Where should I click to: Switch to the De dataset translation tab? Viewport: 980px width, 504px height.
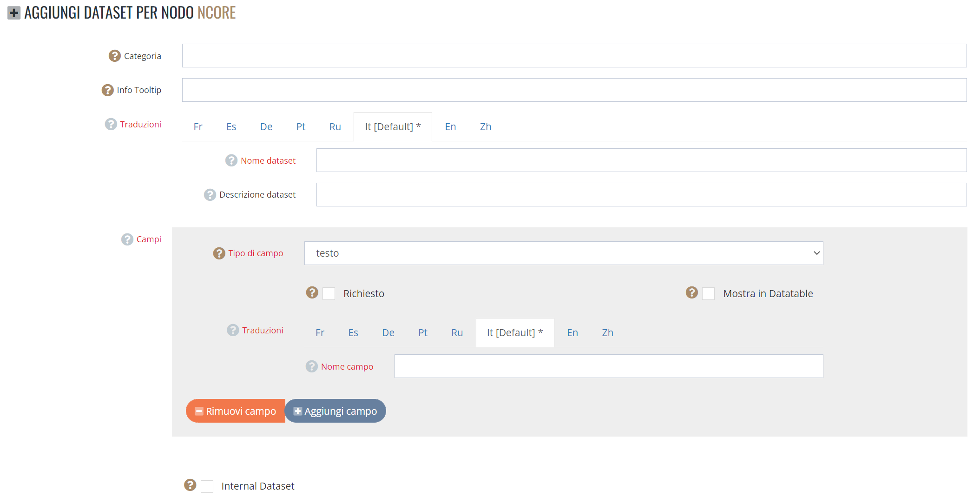click(x=266, y=127)
